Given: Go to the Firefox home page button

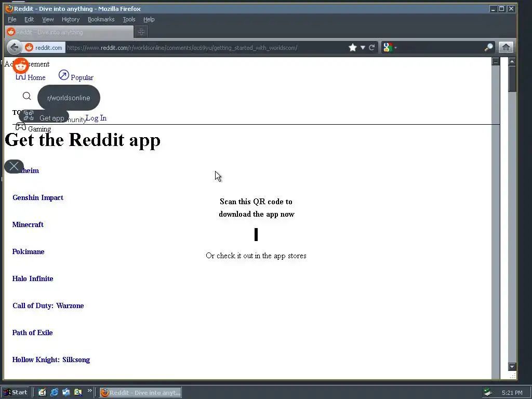Looking at the screenshot, I should click(506, 47).
